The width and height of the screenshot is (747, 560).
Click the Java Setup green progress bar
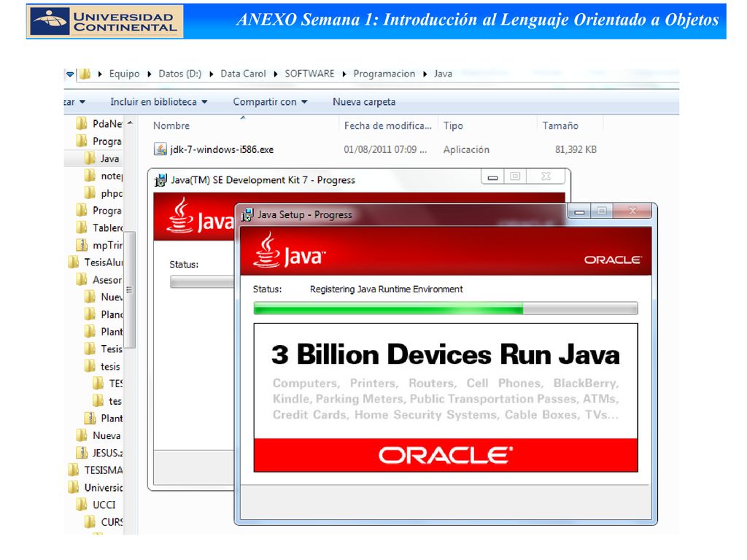pos(446,308)
